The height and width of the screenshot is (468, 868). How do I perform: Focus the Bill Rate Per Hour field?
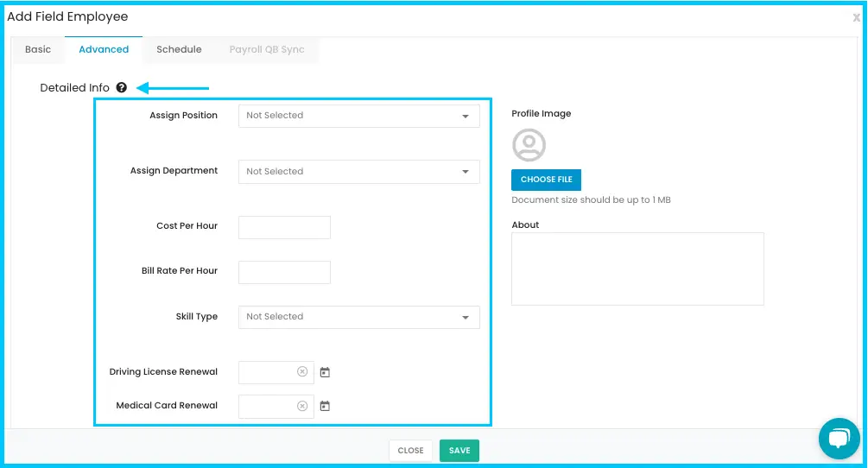tap(284, 272)
